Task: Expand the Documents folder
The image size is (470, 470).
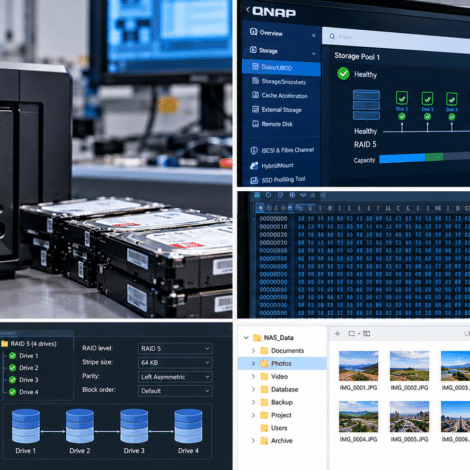Action: pos(253,350)
